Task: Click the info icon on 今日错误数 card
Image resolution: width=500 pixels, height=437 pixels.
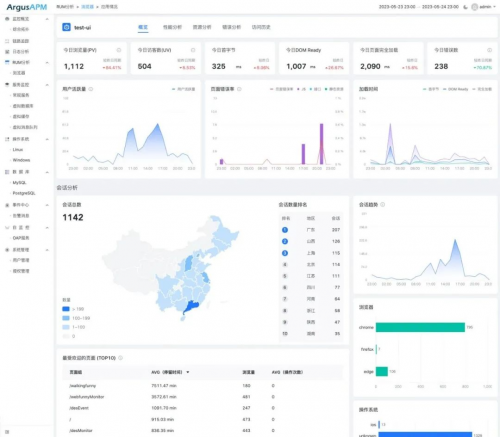Action: [489, 50]
